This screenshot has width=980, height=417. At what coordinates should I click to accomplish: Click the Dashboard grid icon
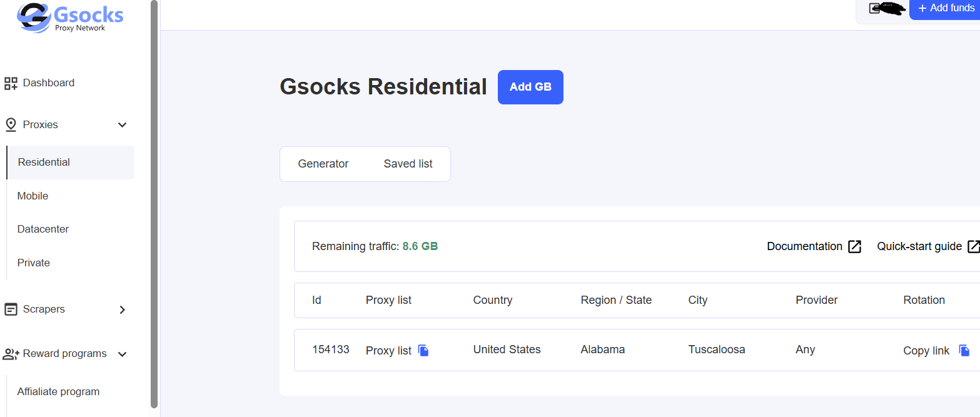11,83
